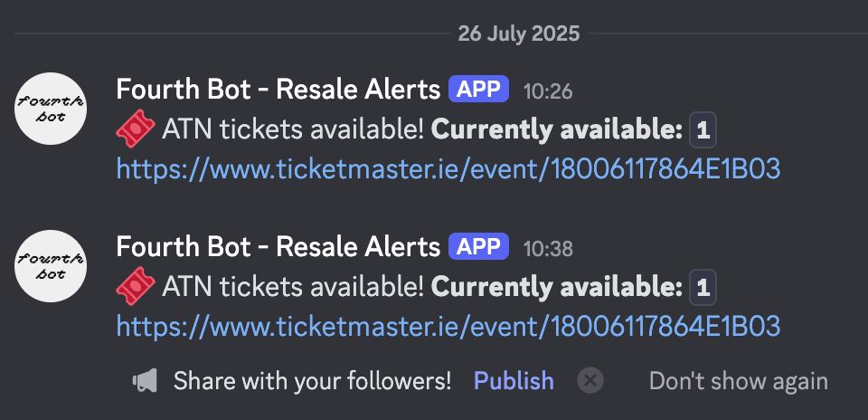
Task: Click the count badge 1 in first message
Action: (x=703, y=130)
